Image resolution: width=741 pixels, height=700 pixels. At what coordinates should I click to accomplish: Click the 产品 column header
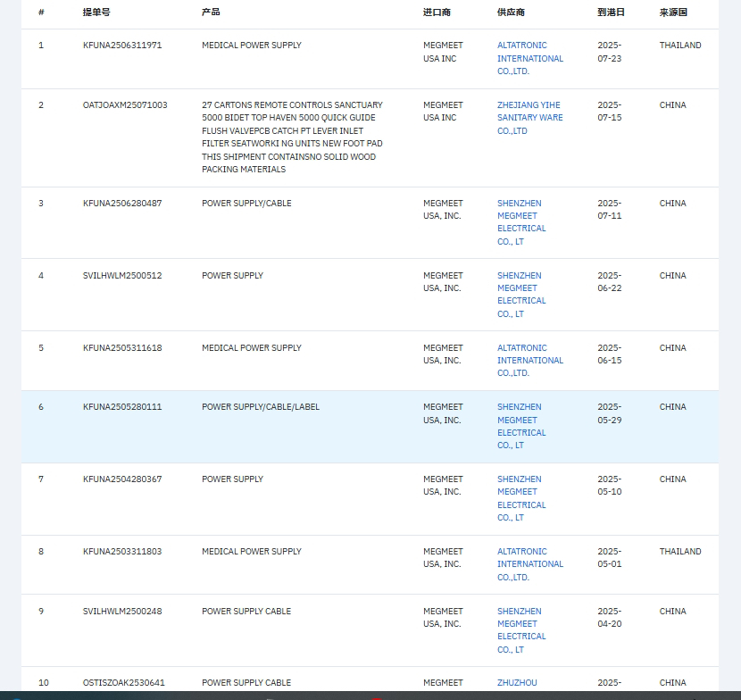(x=211, y=12)
